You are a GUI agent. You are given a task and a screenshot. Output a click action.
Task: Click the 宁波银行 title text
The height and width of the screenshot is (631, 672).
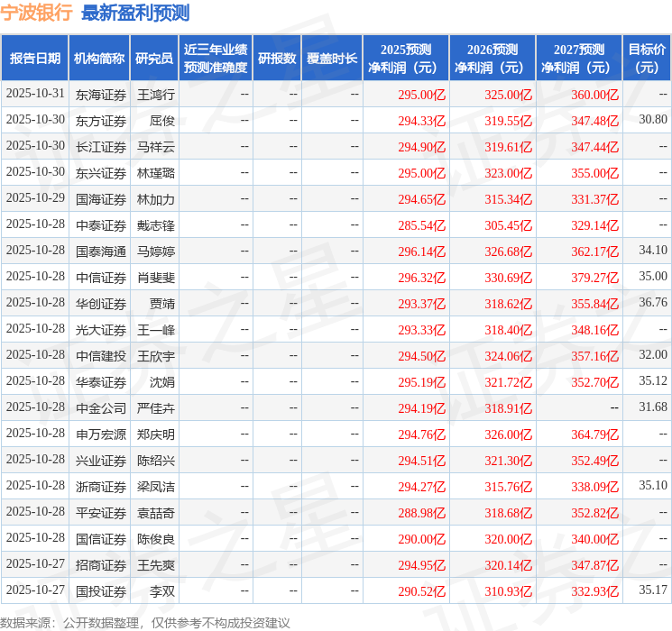[x=36, y=13]
